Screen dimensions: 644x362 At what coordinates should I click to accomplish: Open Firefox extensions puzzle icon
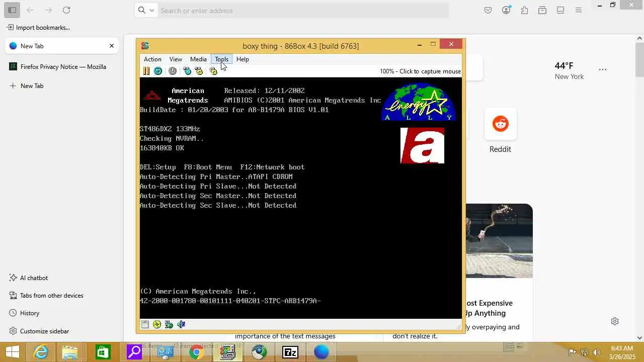(525, 10)
